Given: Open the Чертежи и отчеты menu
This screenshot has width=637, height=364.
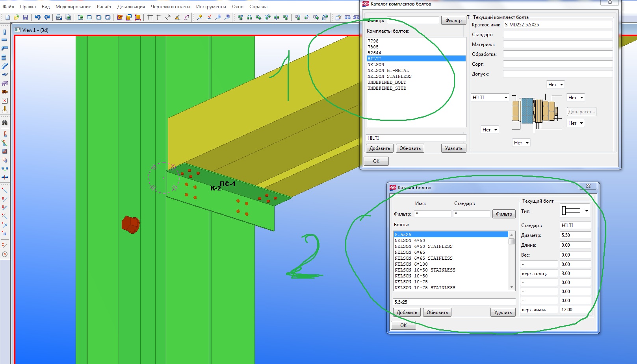Looking at the screenshot, I should tap(170, 7).
